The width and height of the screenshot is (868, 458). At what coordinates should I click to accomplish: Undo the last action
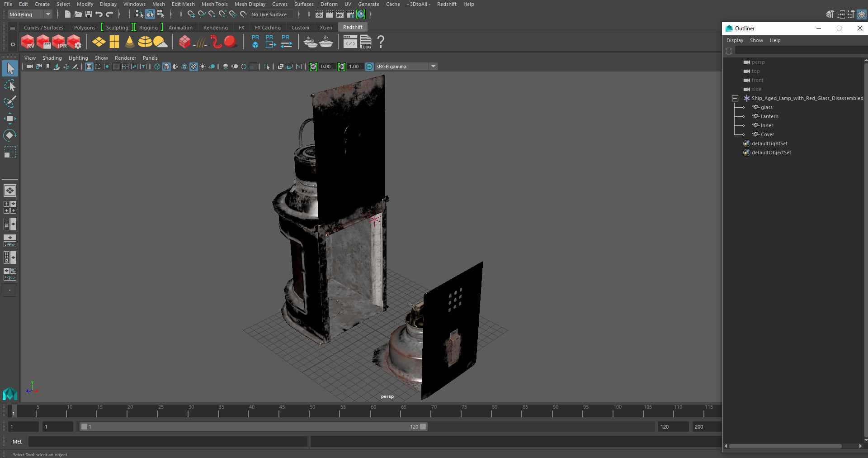(99, 14)
